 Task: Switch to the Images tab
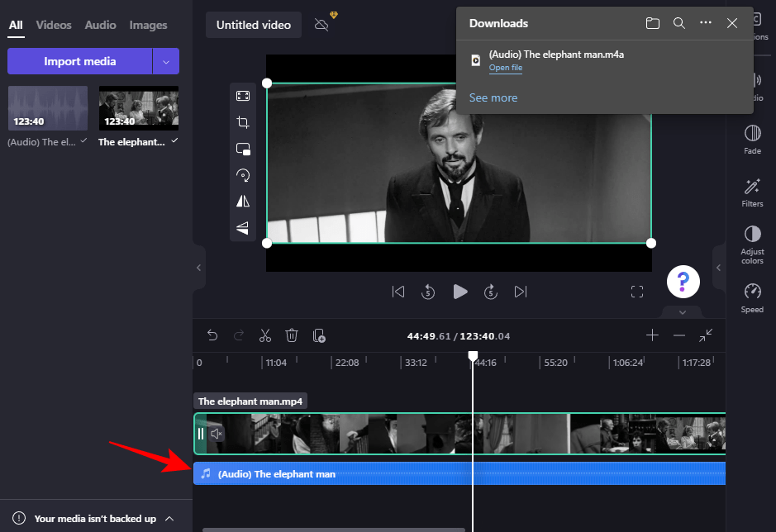click(148, 25)
